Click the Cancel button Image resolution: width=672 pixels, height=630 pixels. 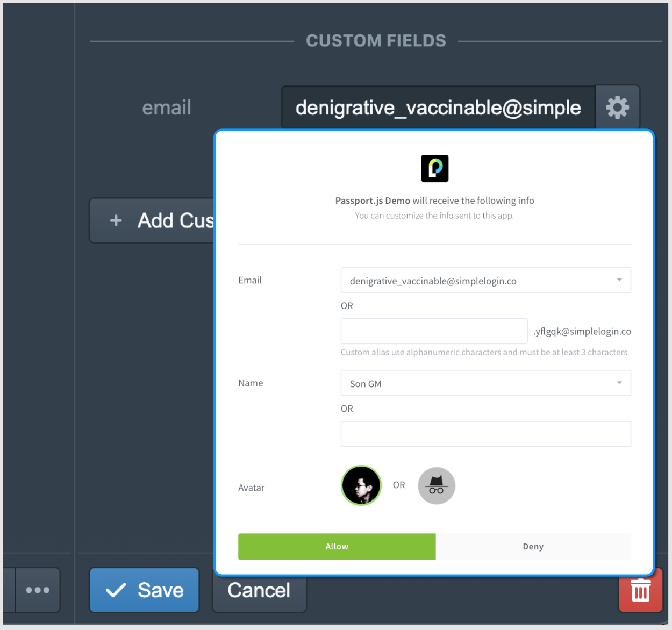tap(259, 590)
